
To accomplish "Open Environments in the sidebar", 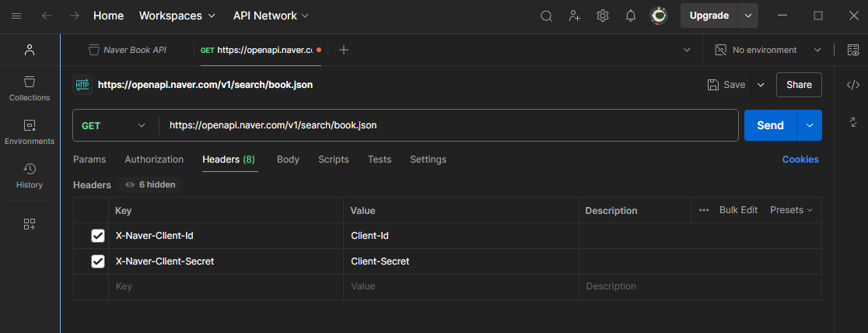I will 30,132.
